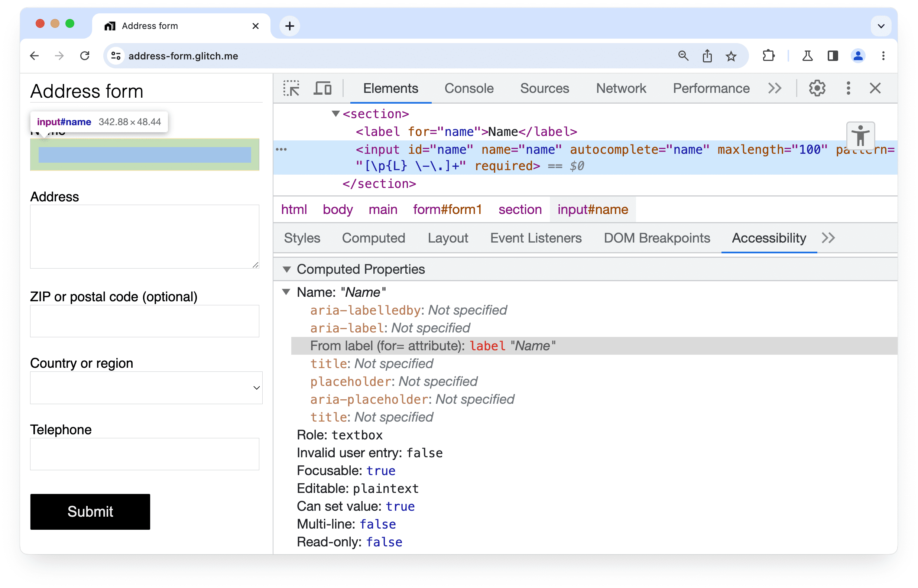Click the close DevTools panel icon

[875, 88]
